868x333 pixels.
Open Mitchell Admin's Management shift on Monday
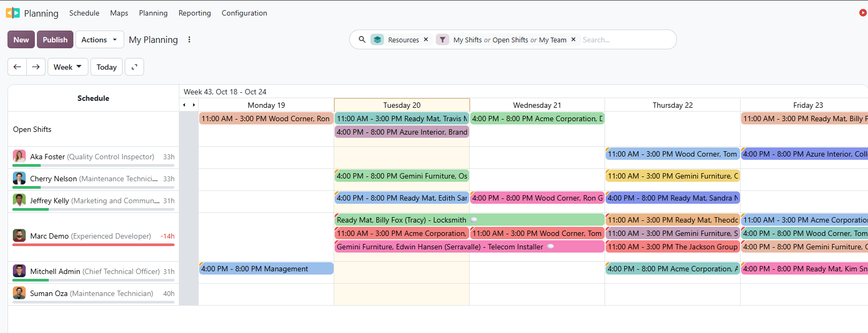[x=266, y=269]
